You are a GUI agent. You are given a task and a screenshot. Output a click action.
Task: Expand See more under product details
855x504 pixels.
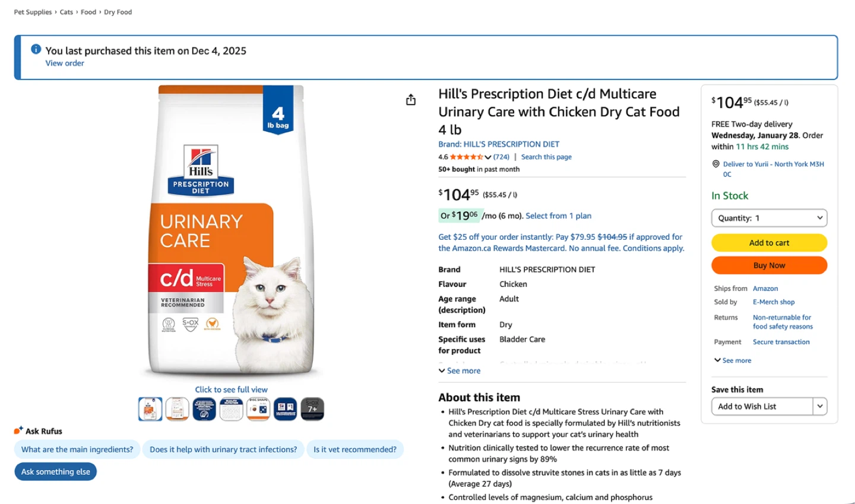click(460, 370)
